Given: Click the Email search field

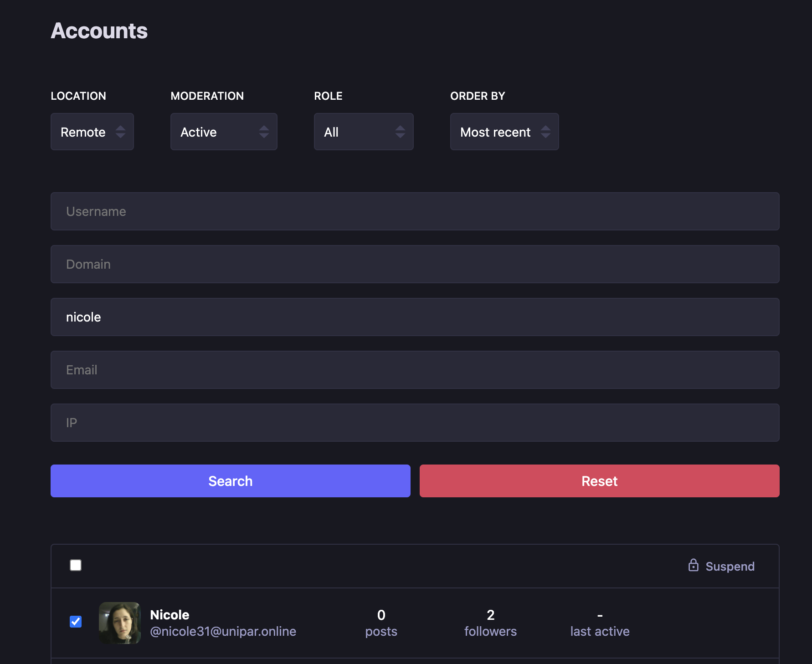Looking at the screenshot, I should (x=415, y=370).
